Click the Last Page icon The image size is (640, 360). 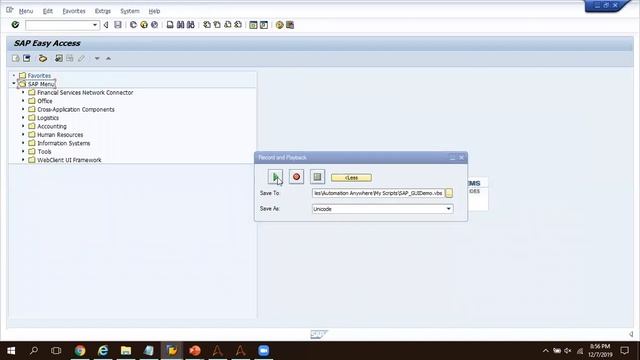pyautogui.click(x=238, y=25)
